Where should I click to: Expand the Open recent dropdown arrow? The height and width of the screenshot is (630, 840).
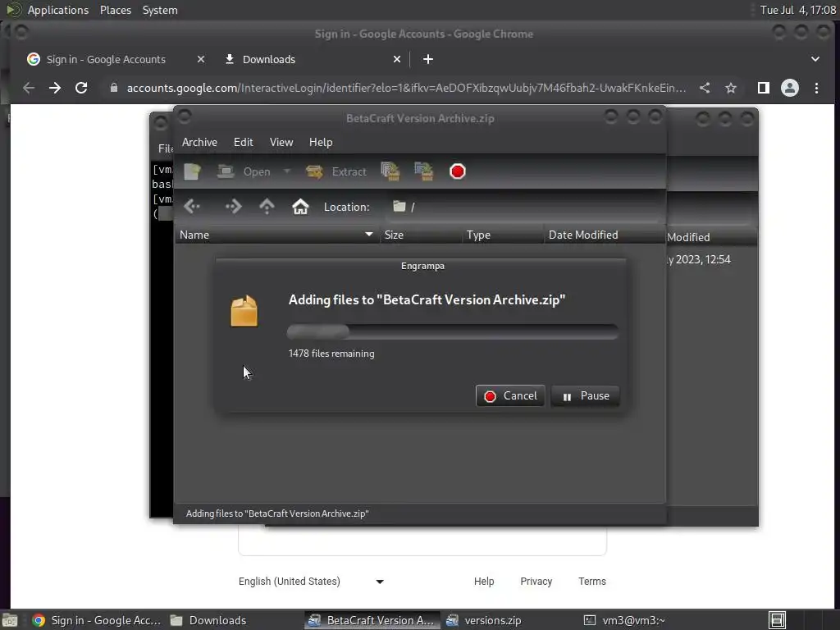coord(287,171)
